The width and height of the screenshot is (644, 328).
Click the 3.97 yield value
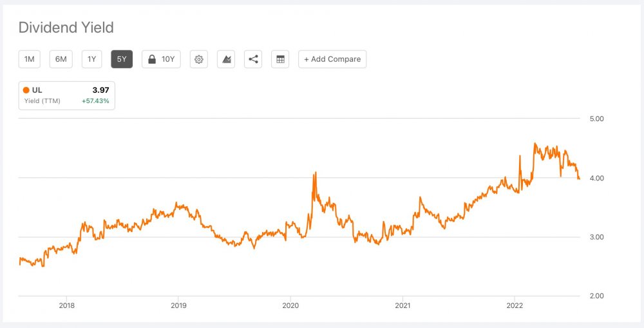(101, 90)
